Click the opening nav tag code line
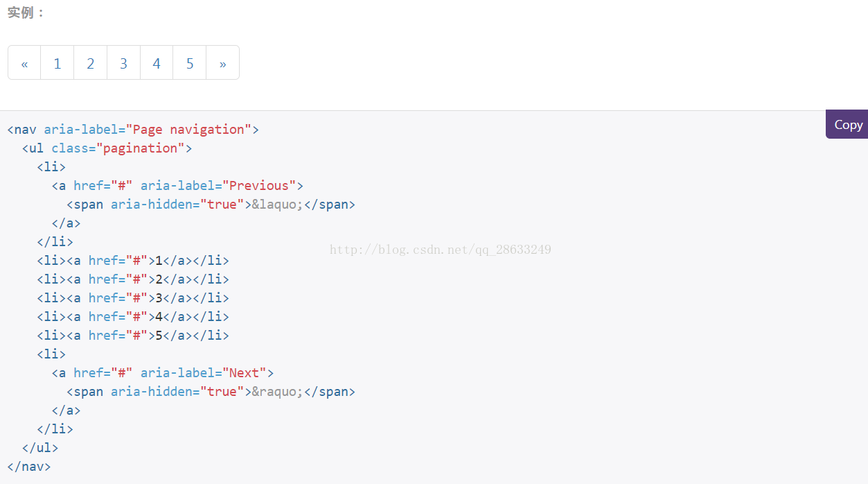The width and height of the screenshot is (868, 484). click(x=133, y=130)
